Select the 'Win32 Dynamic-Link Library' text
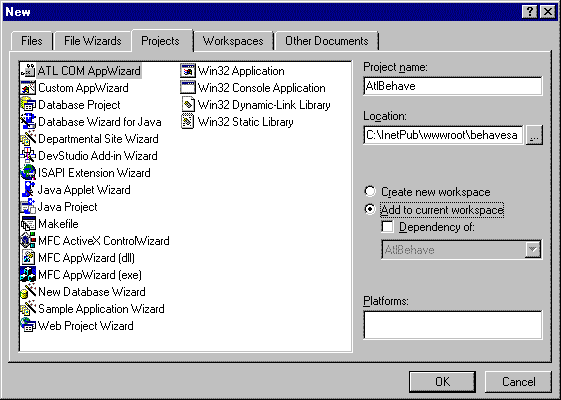Image resolution: width=561 pixels, height=400 pixels. click(264, 105)
